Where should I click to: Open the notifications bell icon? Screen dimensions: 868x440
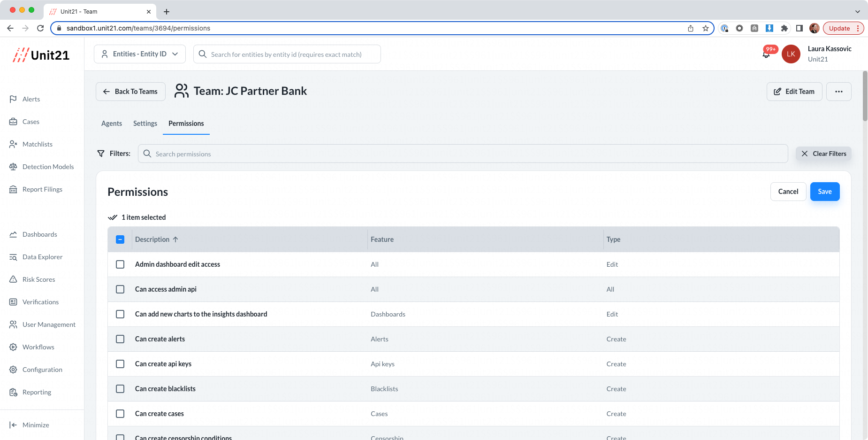[x=766, y=54]
